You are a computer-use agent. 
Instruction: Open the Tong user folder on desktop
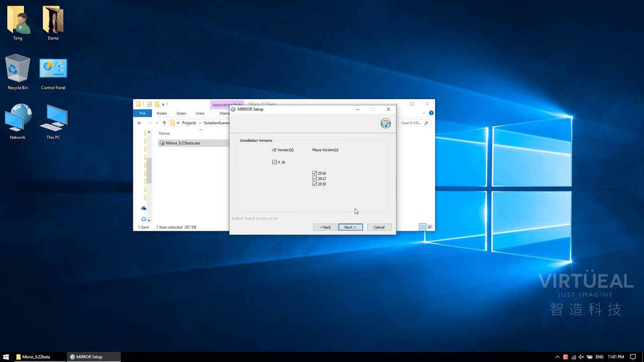coord(18,23)
